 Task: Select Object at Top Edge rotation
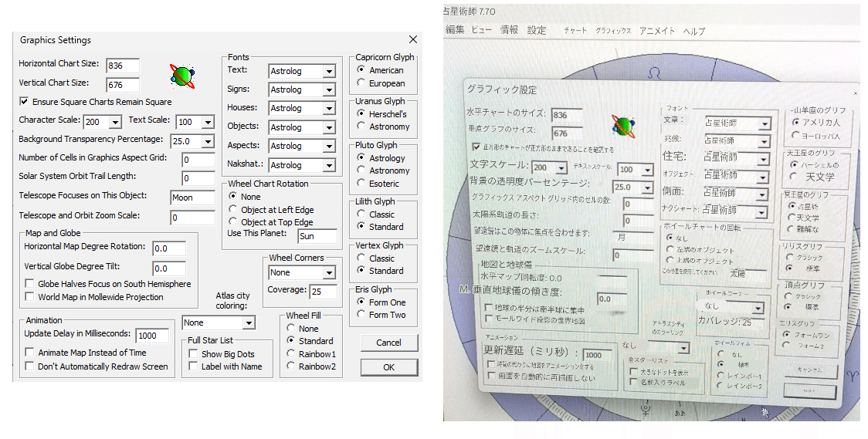233,221
